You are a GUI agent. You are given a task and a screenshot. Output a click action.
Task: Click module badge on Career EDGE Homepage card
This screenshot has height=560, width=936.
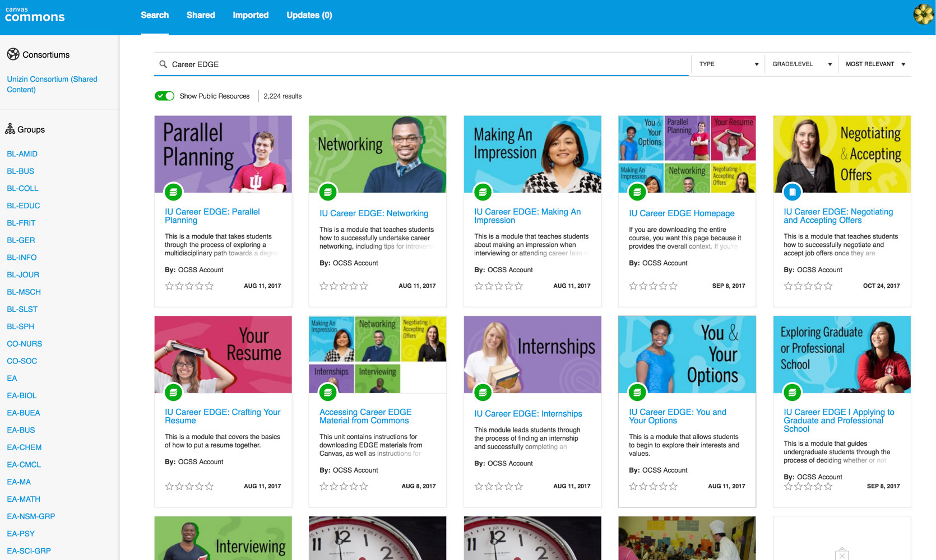pyautogui.click(x=637, y=192)
